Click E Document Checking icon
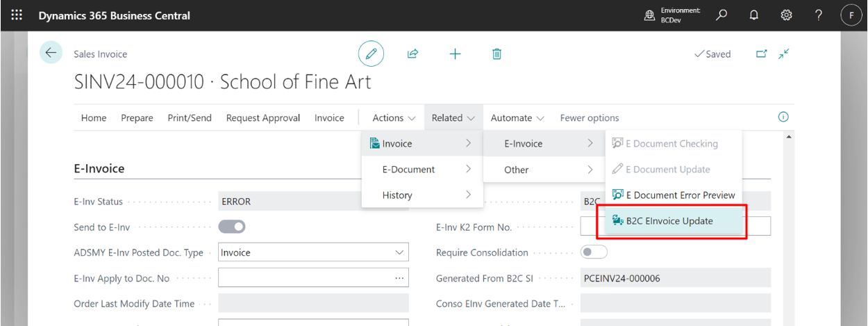 coord(617,143)
